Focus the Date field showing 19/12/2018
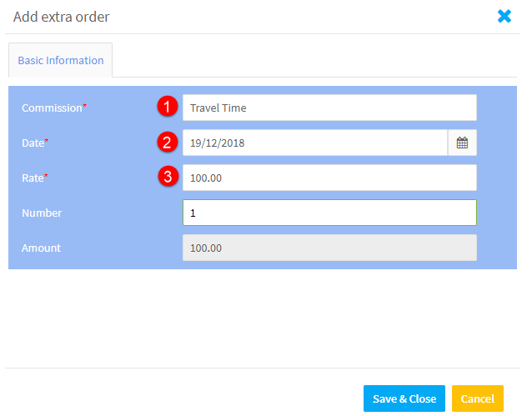The image size is (532, 416). (315, 143)
